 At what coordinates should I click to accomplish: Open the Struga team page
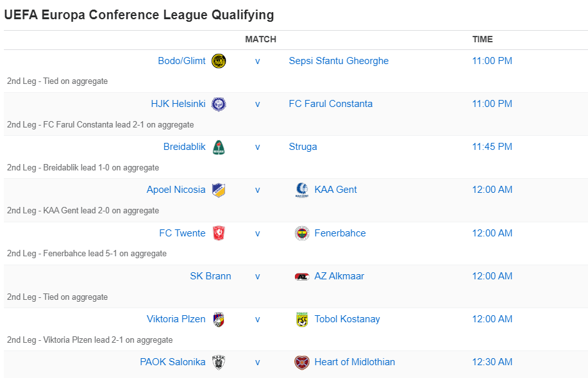pos(303,146)
